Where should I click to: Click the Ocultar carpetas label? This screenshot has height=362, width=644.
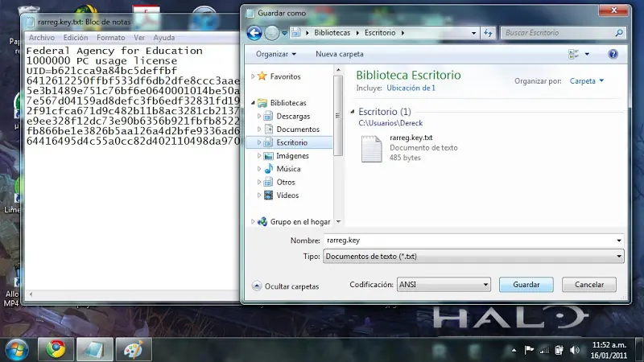coord(291,286)
